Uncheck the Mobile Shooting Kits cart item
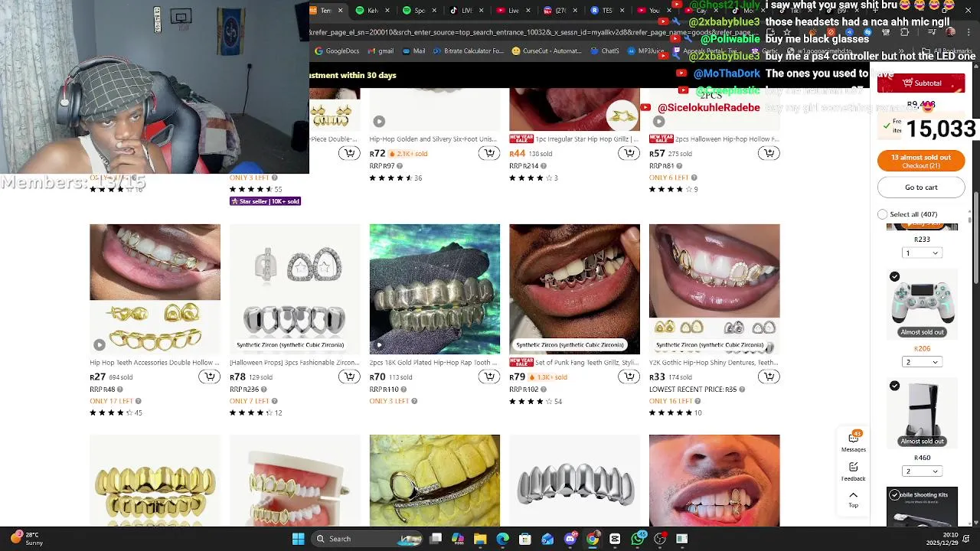The image size is (980, 551). click(x=894, y=495)
